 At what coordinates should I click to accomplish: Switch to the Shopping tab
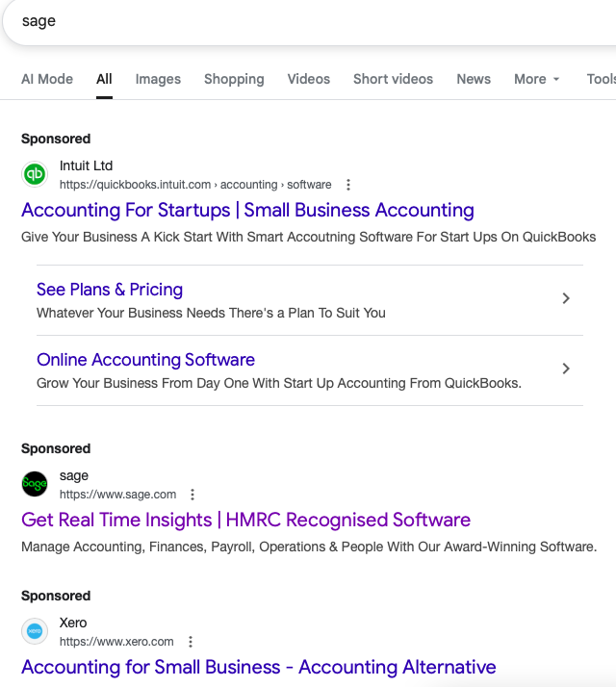(234, 79)
